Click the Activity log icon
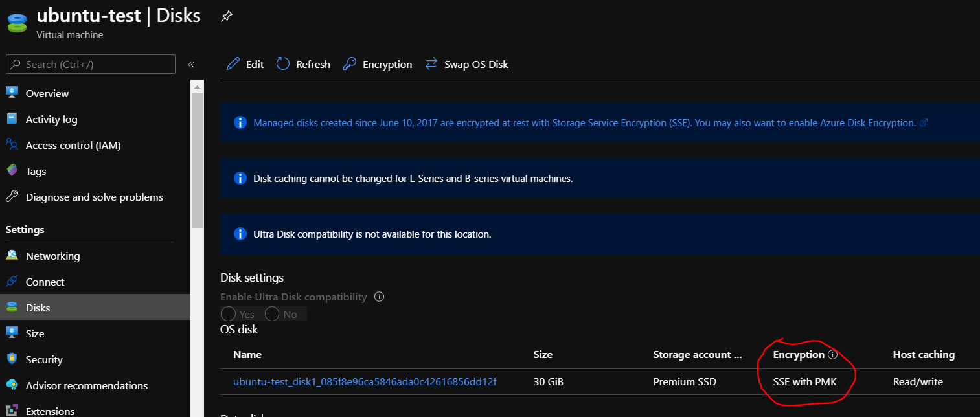Screen dimensions: 980x417 tap(12, 118)
